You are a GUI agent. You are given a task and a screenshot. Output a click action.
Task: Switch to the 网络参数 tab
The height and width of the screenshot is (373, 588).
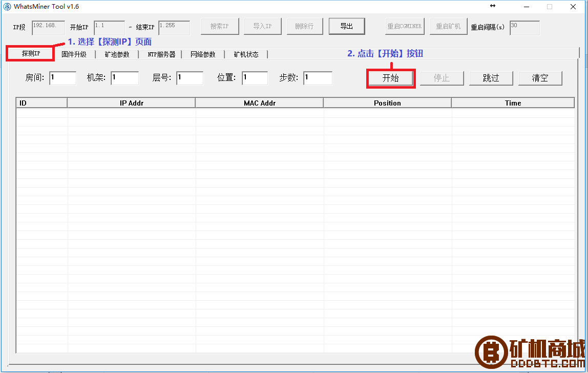pyautogui.click(x=203, y=54)
